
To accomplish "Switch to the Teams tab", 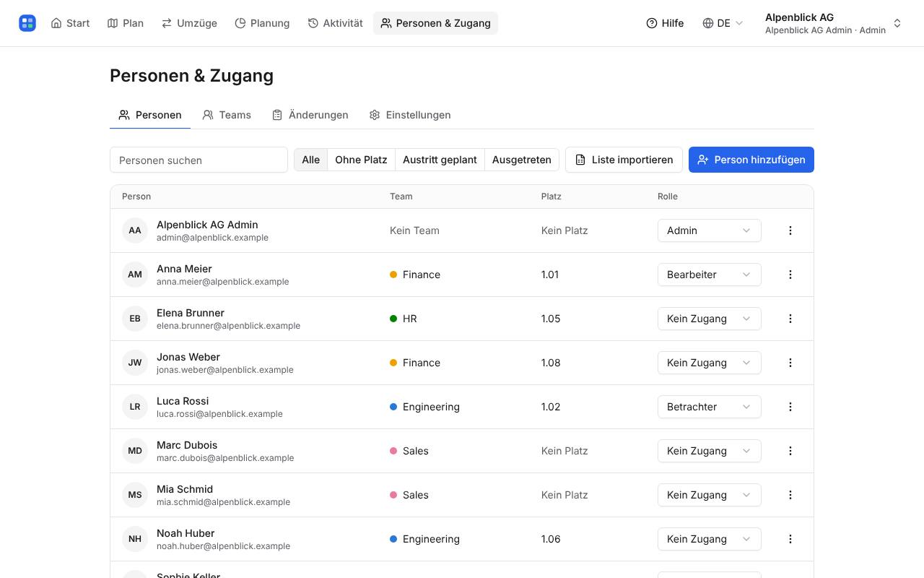I will (x=227, y=115).
